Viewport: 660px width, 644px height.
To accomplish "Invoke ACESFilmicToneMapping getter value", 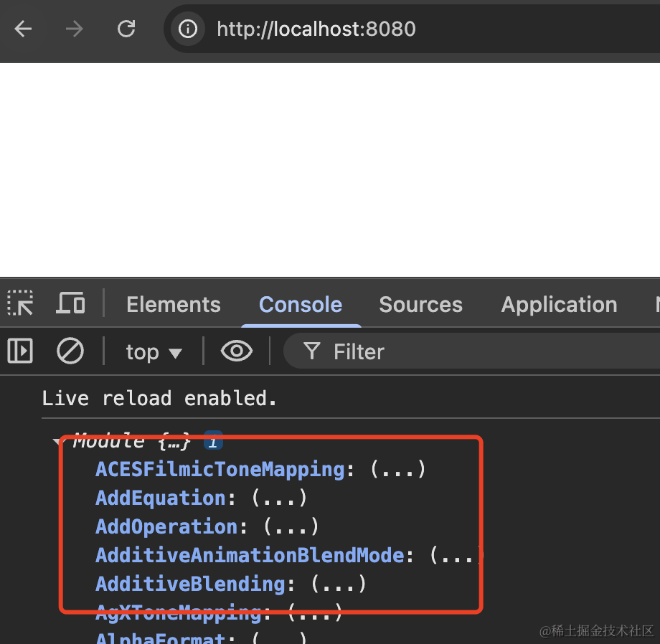I will 397,470.
